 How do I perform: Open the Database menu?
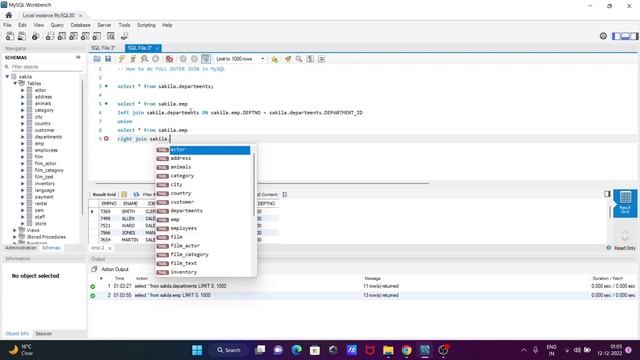pyautogui.click(x=80, y=25)
